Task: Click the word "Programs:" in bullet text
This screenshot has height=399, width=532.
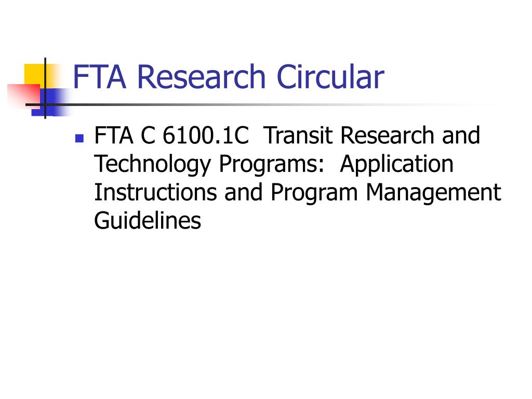Action: pyautogui.click(x=271, y=165)
